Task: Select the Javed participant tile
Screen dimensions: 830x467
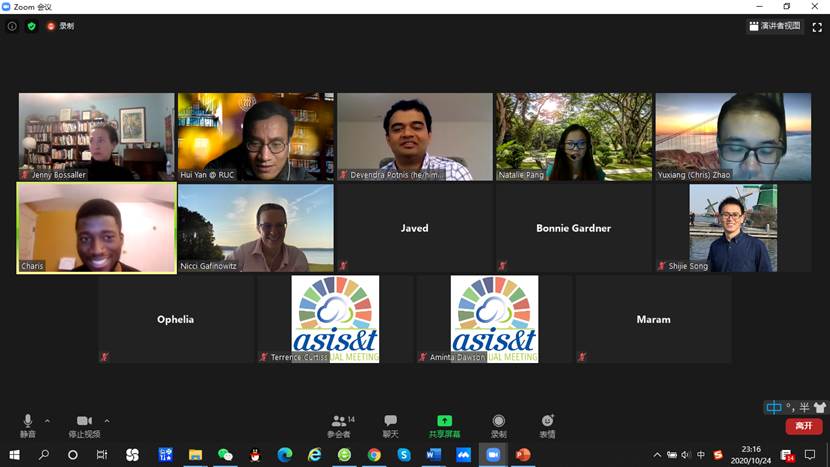Action: [415, 228]
